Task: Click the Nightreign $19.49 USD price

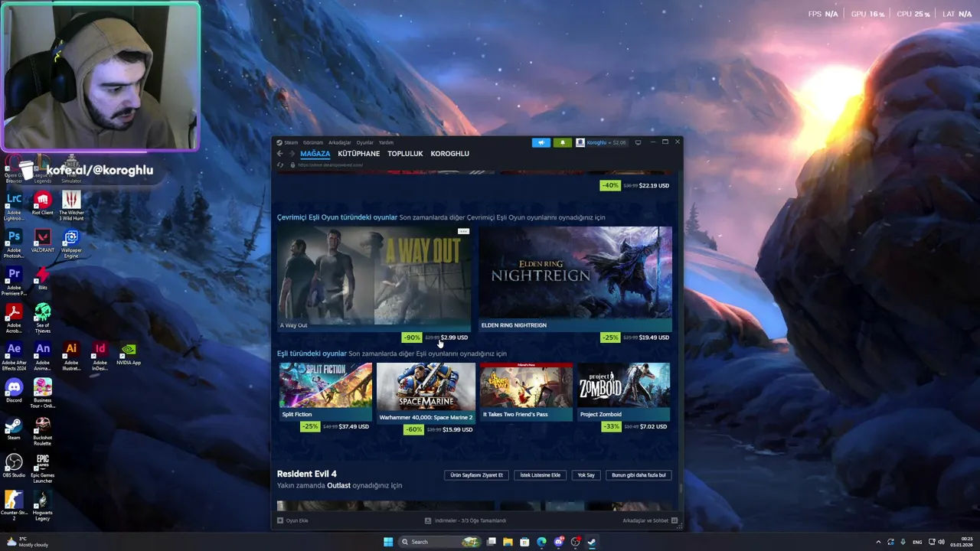Action: [654, 337]
